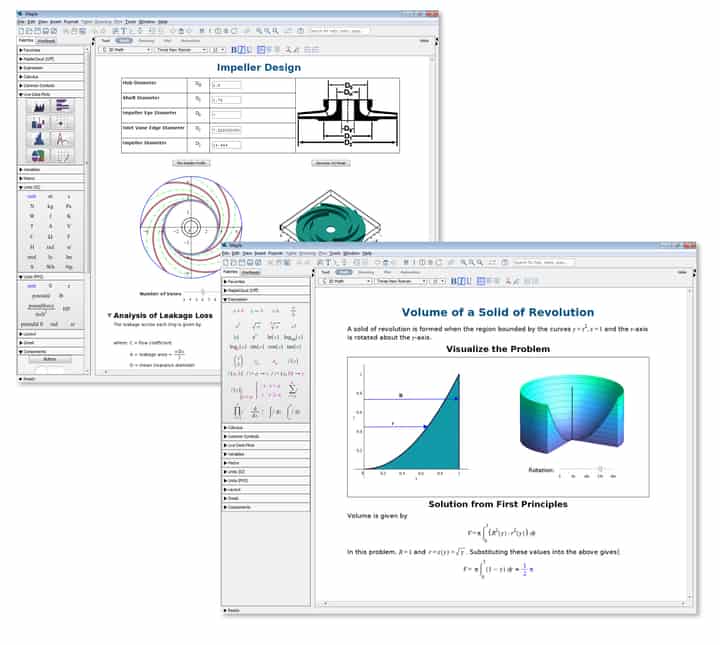720x645 pixels.
Task: Click the Impeller Diameter input field
Action: (226, 145)
